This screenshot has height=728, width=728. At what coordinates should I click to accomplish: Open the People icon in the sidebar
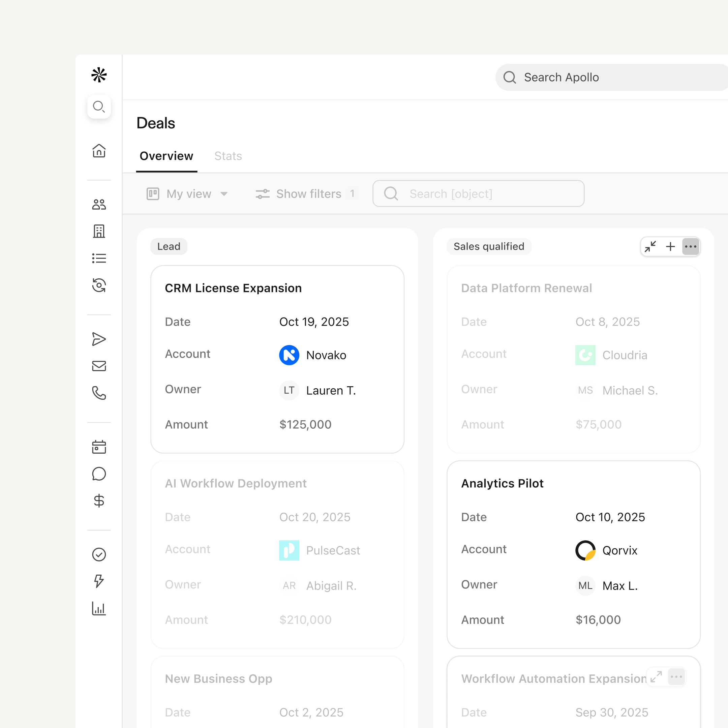(99, 204)
